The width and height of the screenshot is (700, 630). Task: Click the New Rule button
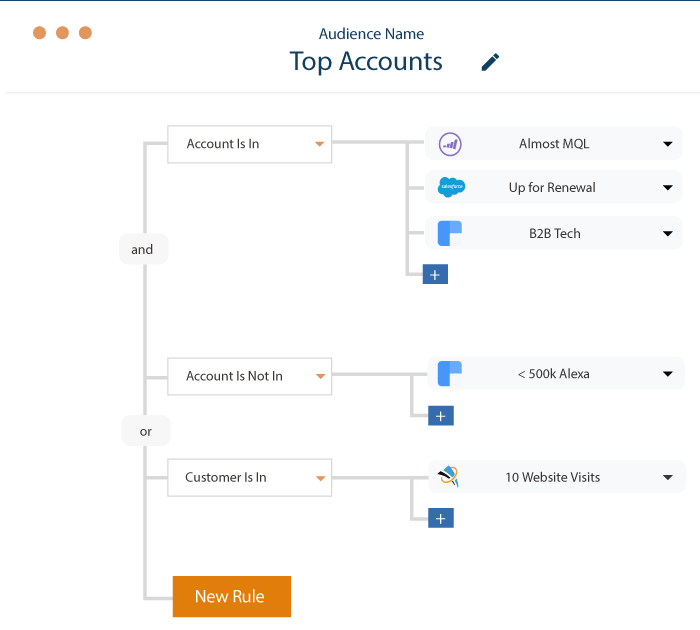pos(232,597)
